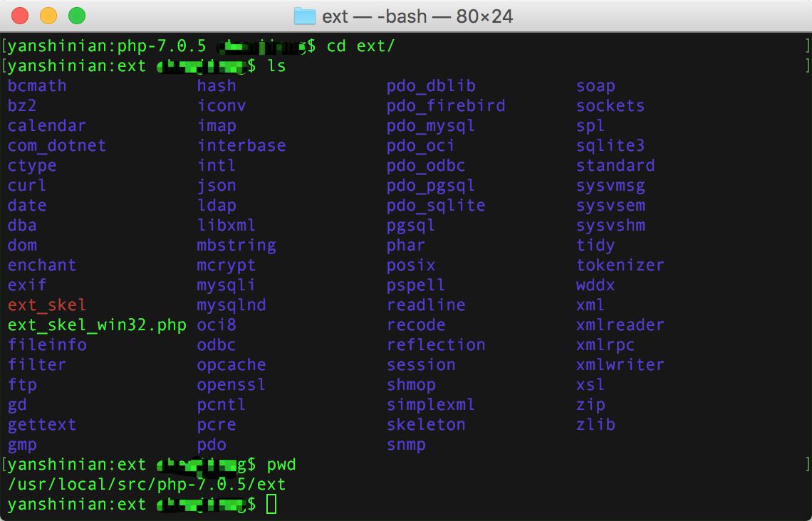The height and width of the screenshot is (521, 812).
Task: Click the 'sockets' directory name
Action: pos(610,105)
